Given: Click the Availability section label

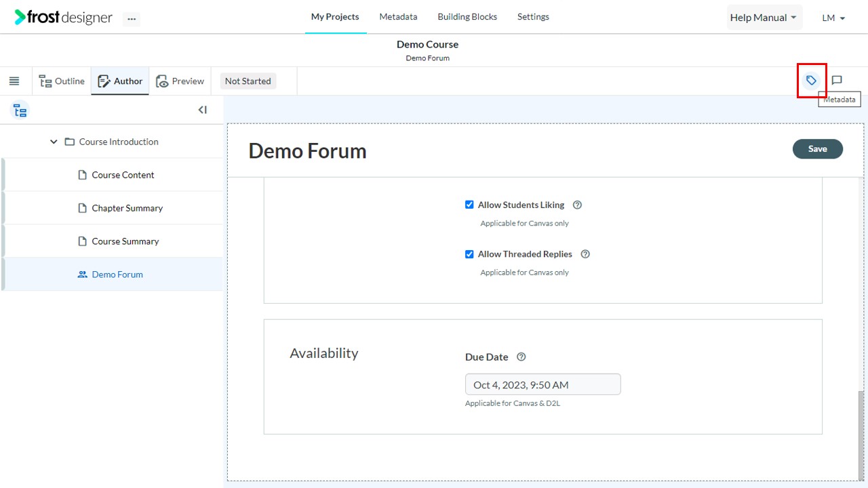Looking at the screenshot, I should click(324, 353).
